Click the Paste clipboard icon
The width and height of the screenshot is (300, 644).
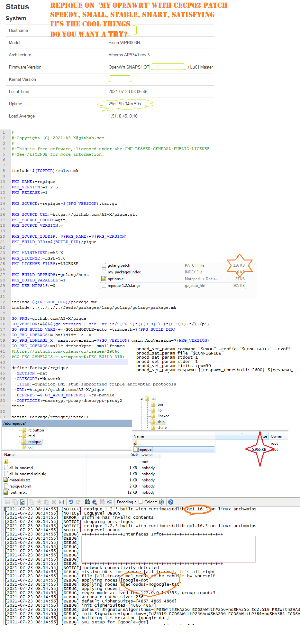click(x=46, y=502)
